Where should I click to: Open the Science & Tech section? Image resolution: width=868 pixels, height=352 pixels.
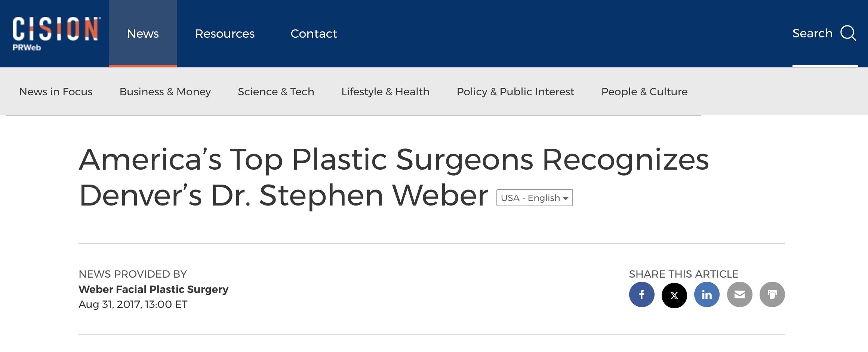pos(276,92)
